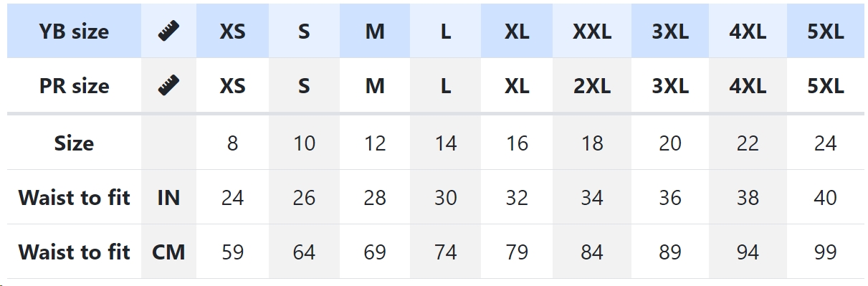Select the YB size header label
Viewport: 868px width, 286px height.
(74, 31)
